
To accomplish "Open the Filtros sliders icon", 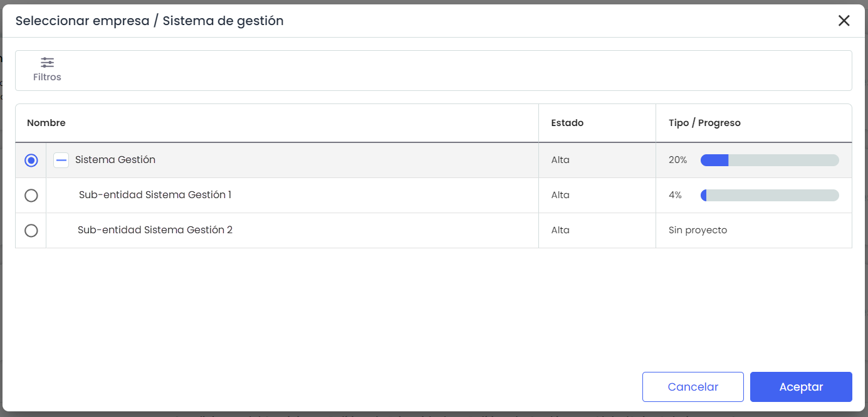I will pyautogui.click(x=47, y=63).
